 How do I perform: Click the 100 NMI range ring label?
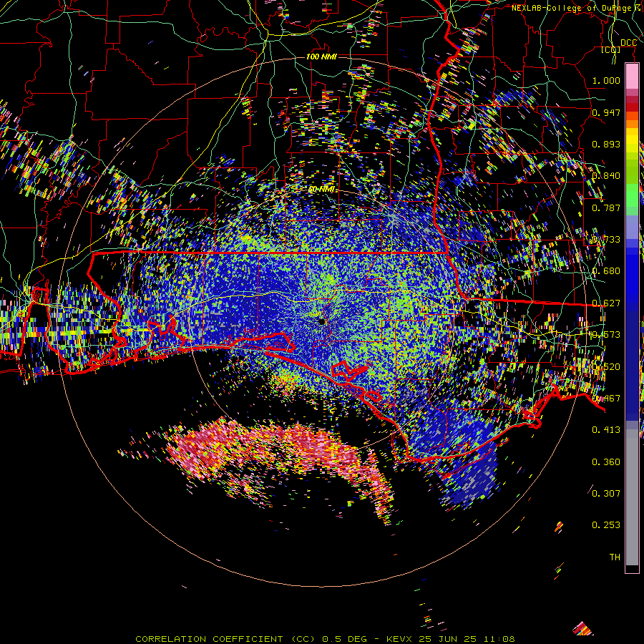pyautogui.click(x=321, y=57)
